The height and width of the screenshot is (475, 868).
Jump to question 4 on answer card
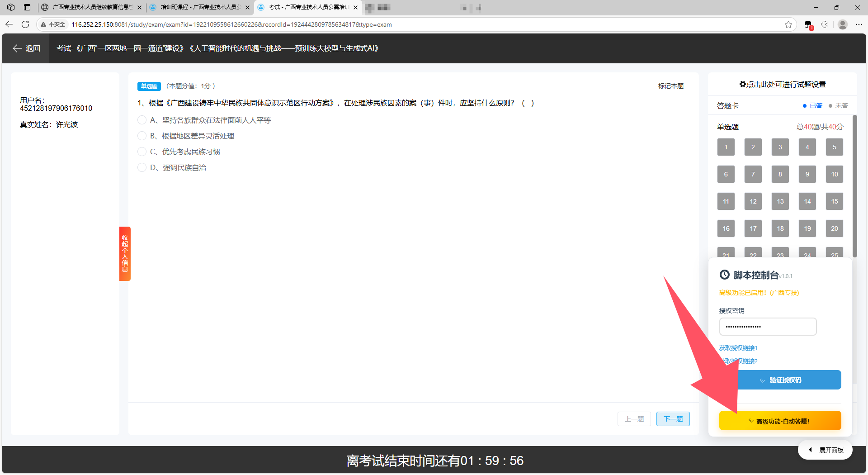tap(807, 147)
